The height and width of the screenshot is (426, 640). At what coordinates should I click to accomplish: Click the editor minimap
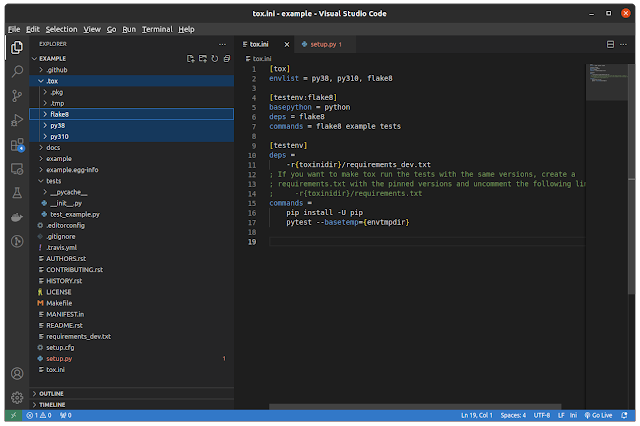click(607, 82)
